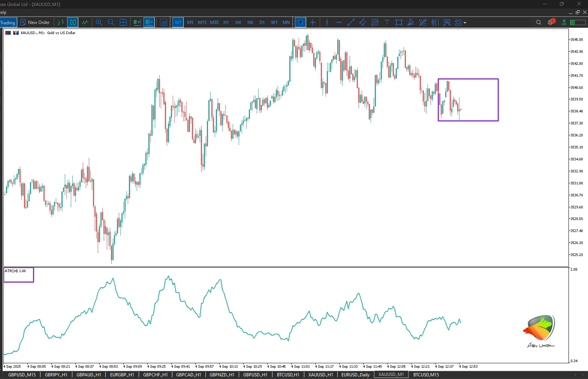Screen dimensions: 588x379
Task: Zoom in on the chart
Action: 99,22
